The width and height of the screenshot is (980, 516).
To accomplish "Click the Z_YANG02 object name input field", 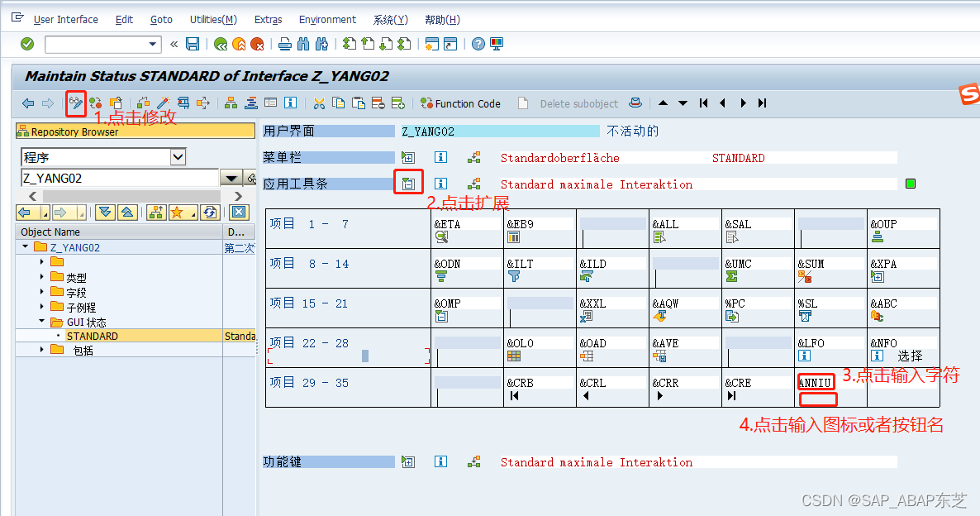I will (x=119, y=179).
